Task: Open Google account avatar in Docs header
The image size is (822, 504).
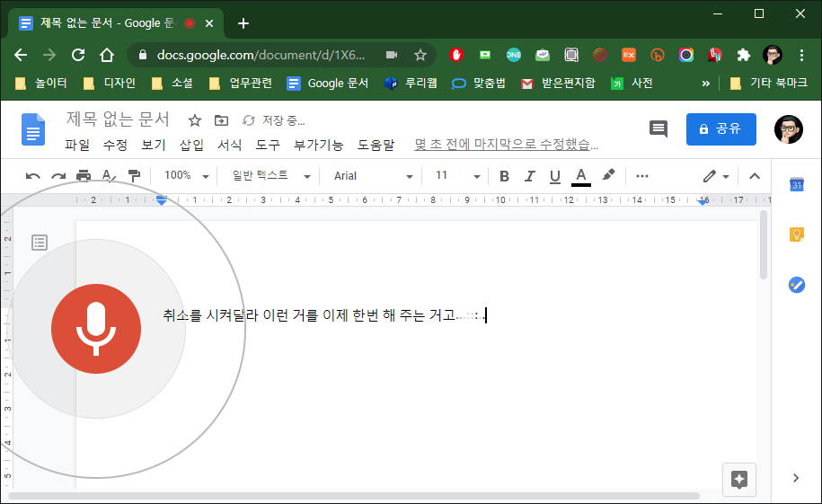Action: tap(789, 129)
